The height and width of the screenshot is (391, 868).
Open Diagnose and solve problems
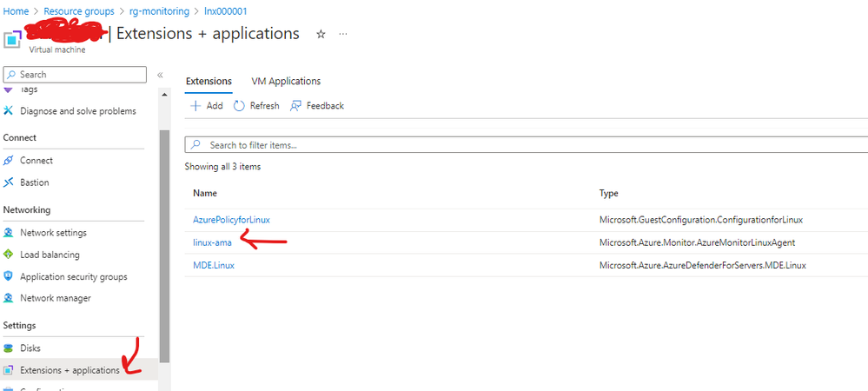click(78, 110)
